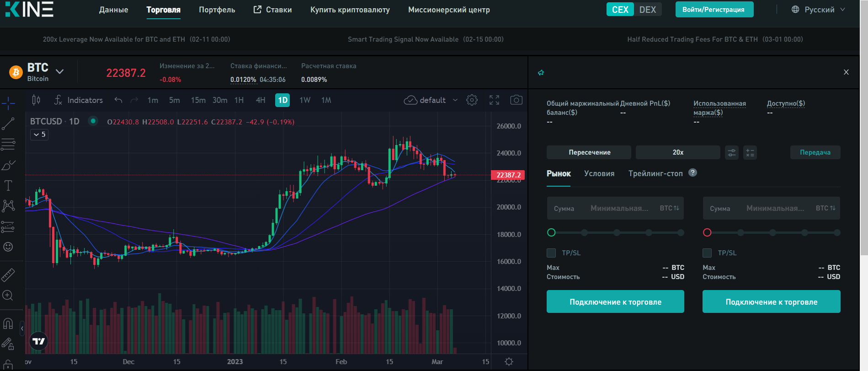Select the 4H chart timeframe

[x=261, y=100]
